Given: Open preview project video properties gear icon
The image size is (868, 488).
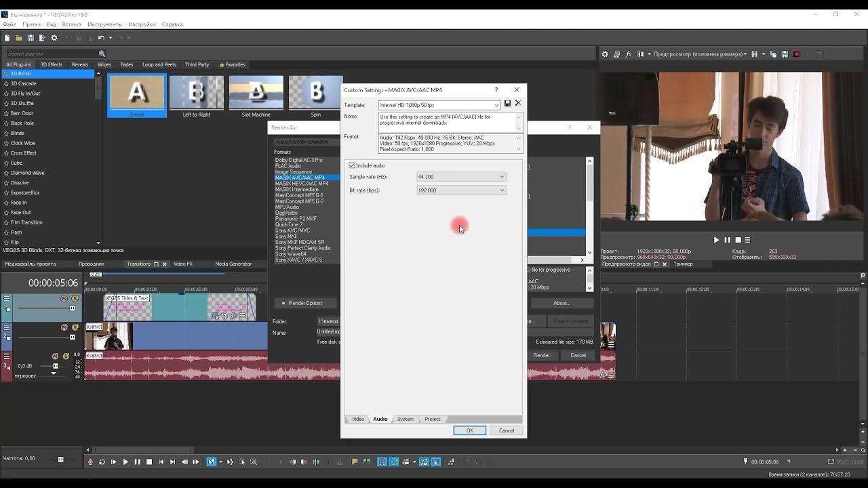Looking at the screenshot, I should point(605,54).
